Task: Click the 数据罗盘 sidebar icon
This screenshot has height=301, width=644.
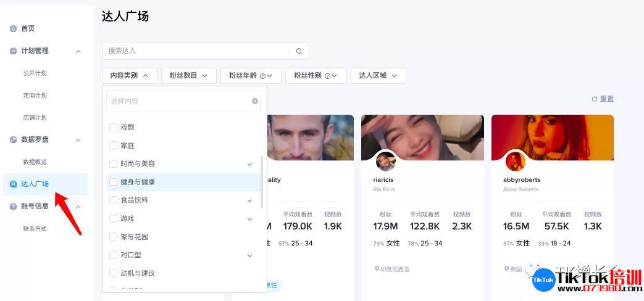Action: [x=13, y=140]
